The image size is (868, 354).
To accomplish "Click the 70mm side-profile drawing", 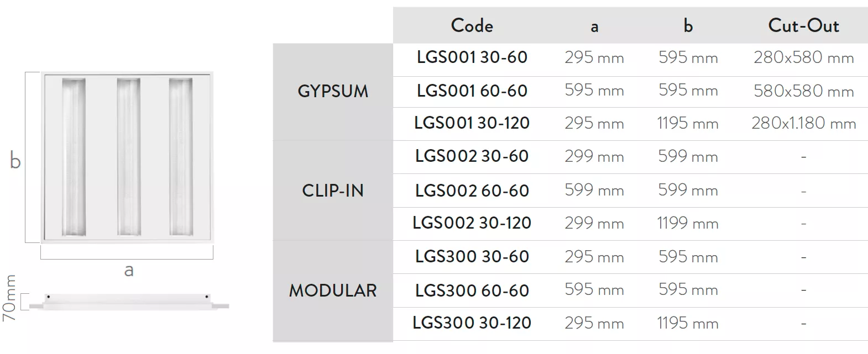I will 128,302.
